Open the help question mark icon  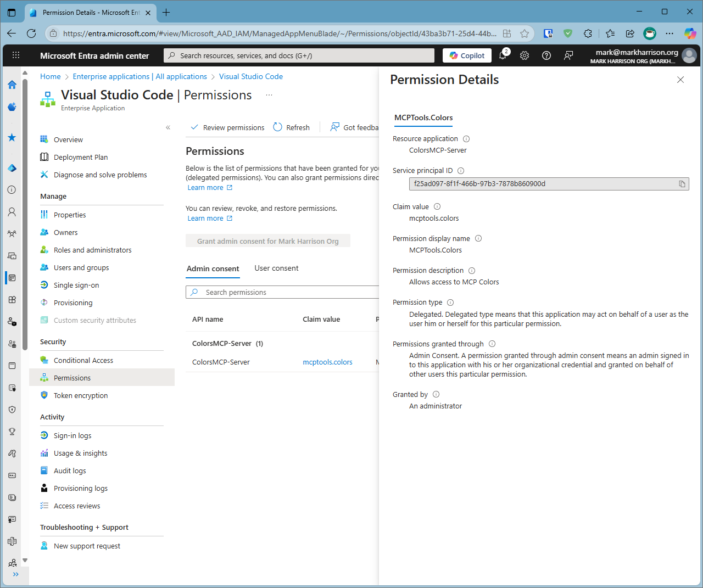coord(546,55)
